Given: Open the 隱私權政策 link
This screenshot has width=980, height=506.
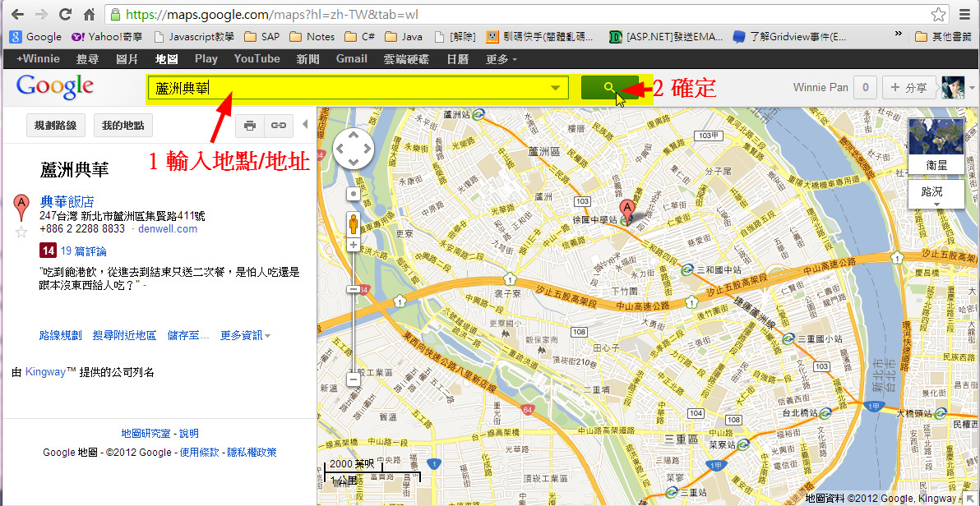Looking at the screenshot, I should click(252, 453).
